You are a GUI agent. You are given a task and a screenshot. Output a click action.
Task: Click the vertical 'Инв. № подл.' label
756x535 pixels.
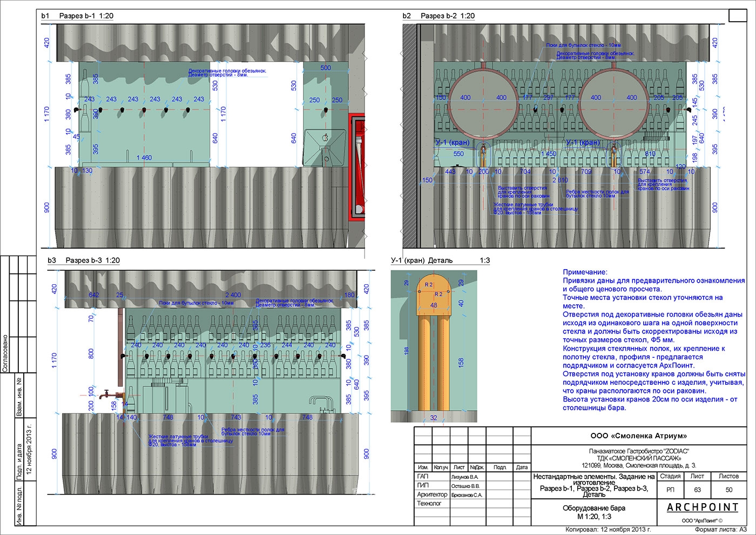coord(19,505)
